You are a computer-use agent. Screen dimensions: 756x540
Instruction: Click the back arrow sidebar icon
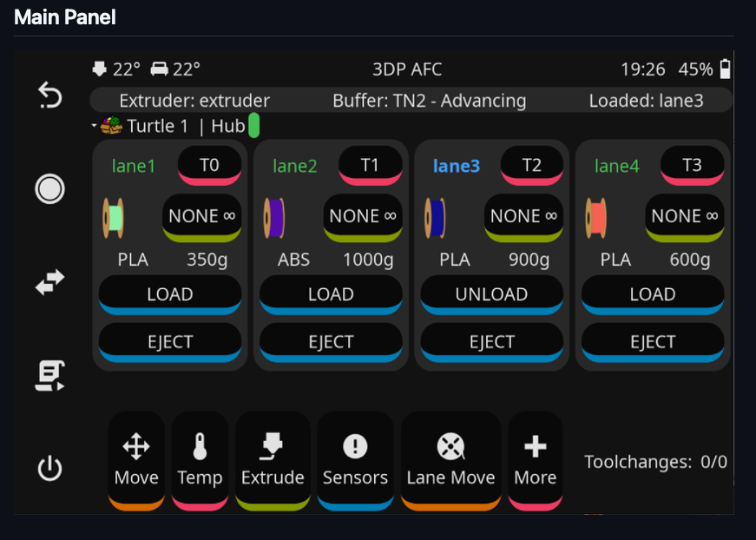50,95
